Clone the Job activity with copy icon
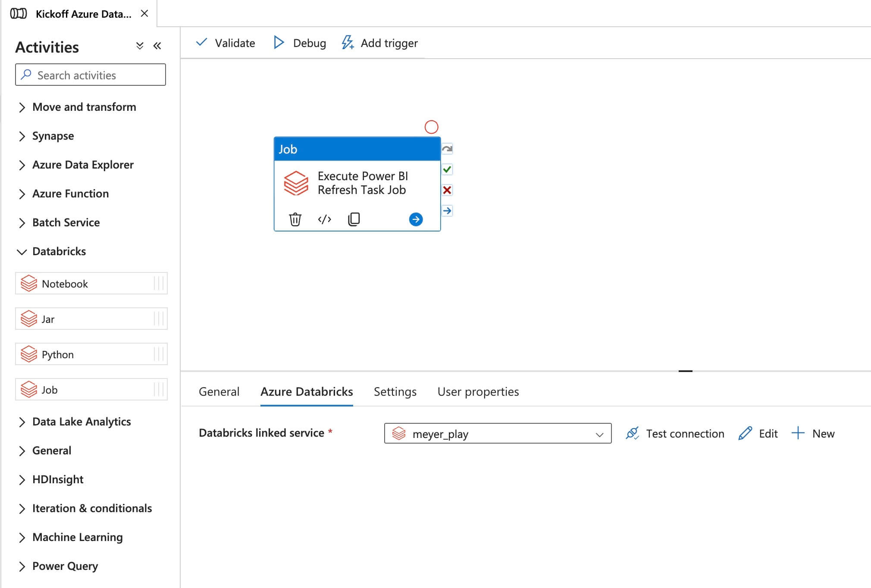The height and width of the screenshot is (588, 871). pos(354,219)
